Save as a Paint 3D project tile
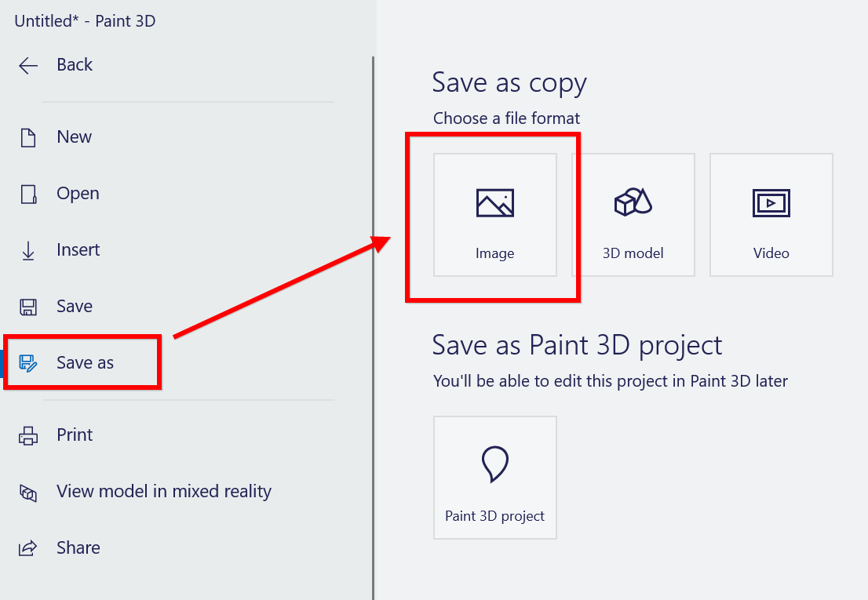This screenshot has height=600, width=868. pos(494,477)
